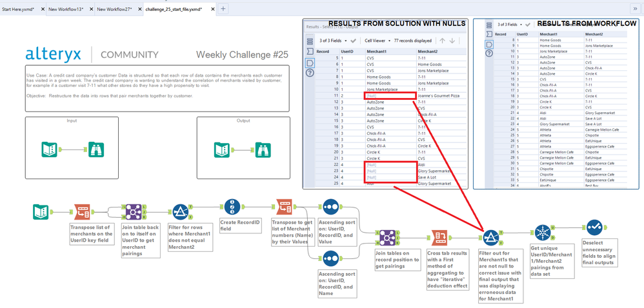Click the Browse tool inside the Input container
This screenshot has height=308, width=644.
pos(96,149)
